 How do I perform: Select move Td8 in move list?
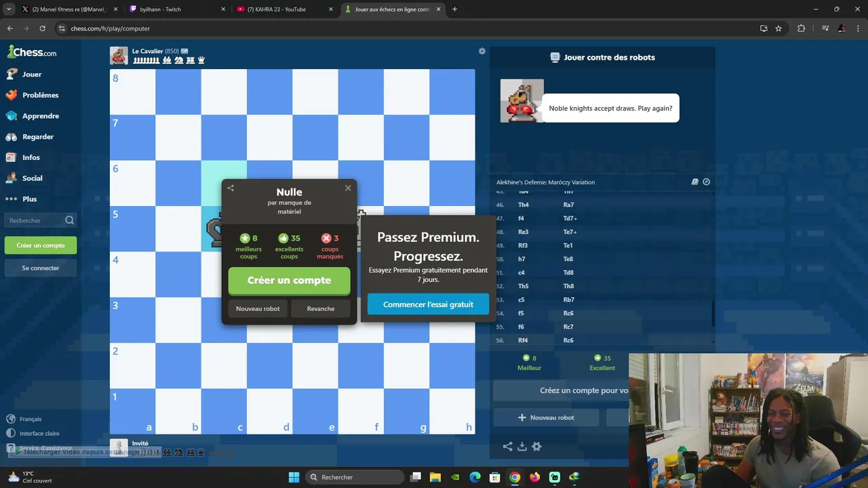568,272
